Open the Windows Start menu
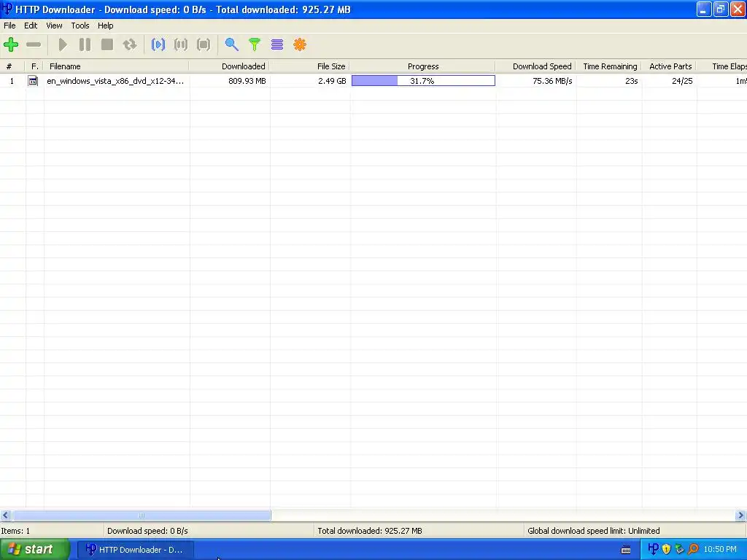The width and height of the screenshot is (747, 560). point(34,550)
